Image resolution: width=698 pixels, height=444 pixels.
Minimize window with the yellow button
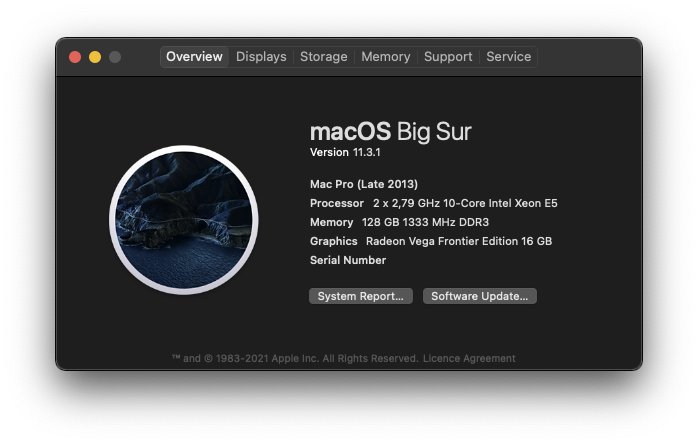coord(95,57)
